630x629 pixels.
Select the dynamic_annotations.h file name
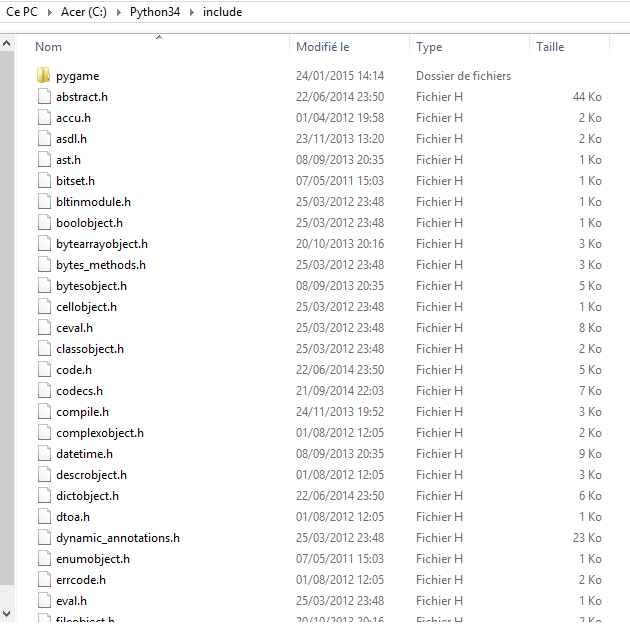(118, 538)
